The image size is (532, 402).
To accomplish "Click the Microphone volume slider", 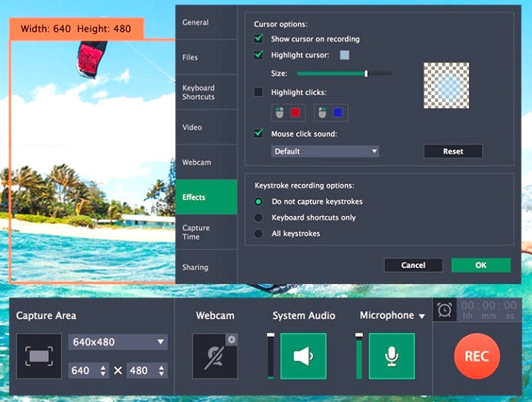I will tap(359, 356).
